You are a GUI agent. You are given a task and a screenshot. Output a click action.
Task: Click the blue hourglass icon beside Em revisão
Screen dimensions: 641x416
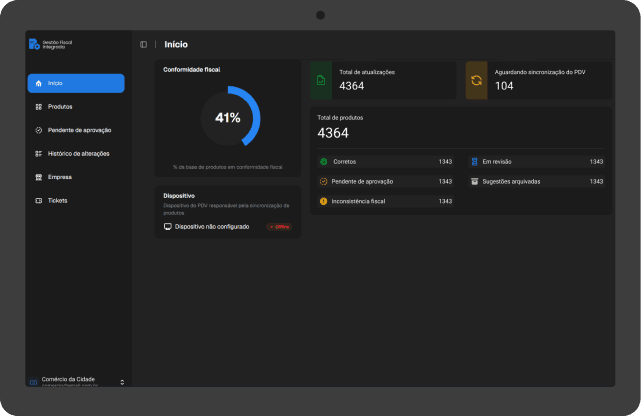point(474,162)
